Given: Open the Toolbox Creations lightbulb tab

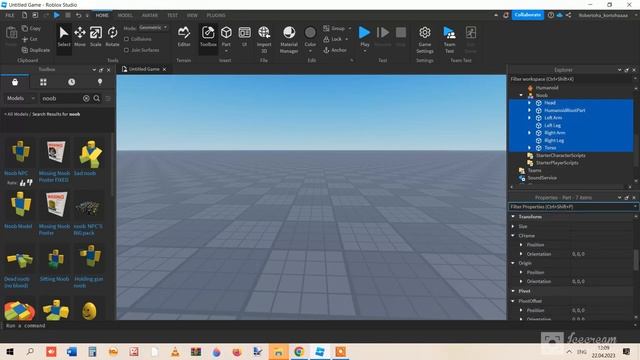Looking at the screenshot, I should pyautogui.click(x=100, y=82).
